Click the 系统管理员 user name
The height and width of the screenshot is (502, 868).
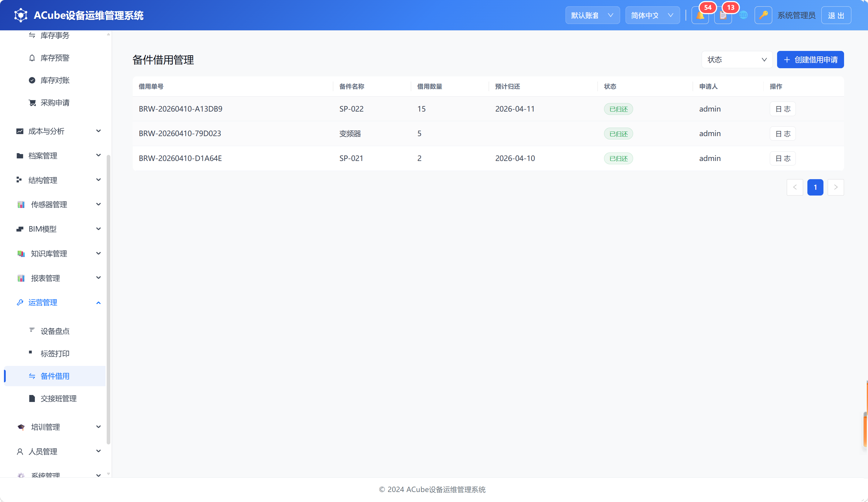coord(796,15)
